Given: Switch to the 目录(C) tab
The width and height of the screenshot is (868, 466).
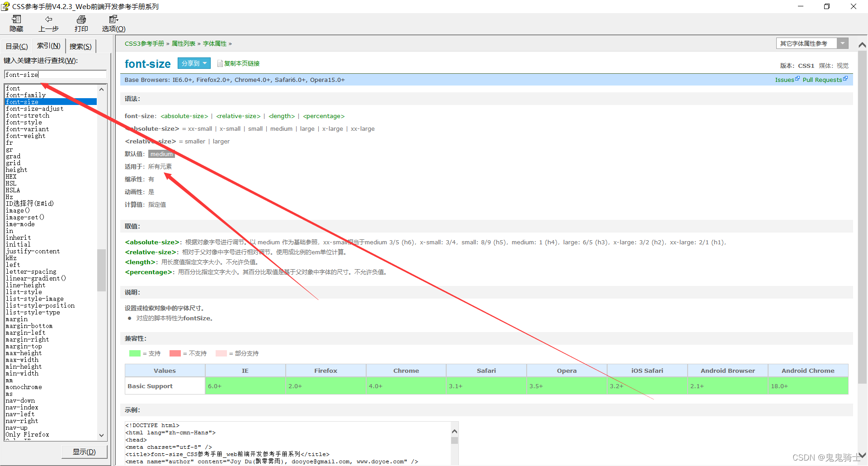Looking at the screenshot, I should pyautogui.click(x=17, y=46).
